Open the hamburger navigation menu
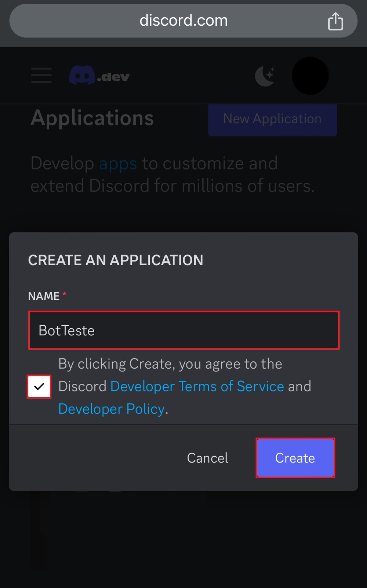The width and height of the screenshot is (367, 588). point(41,76)
